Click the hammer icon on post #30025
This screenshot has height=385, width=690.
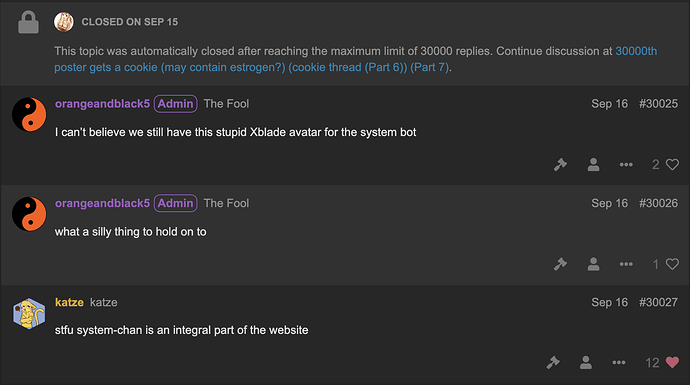pos(560,165)
